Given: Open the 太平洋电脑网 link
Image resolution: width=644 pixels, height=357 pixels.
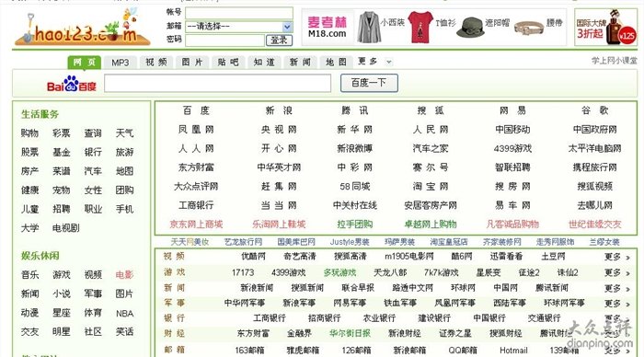Looking at the screenshot, I should tap(594, 148).
